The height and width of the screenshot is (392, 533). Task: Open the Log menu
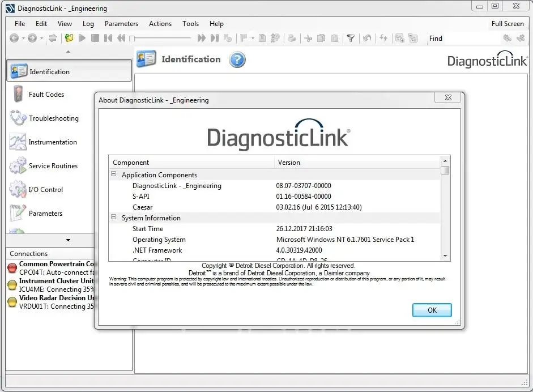pyautogui.click(x=88, y=24)
